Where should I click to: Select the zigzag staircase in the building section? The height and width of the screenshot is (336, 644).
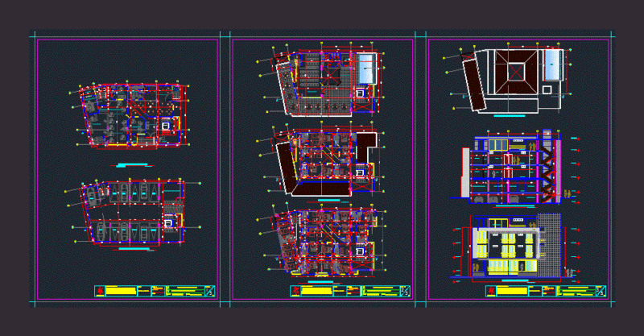[x=547, y=173]
